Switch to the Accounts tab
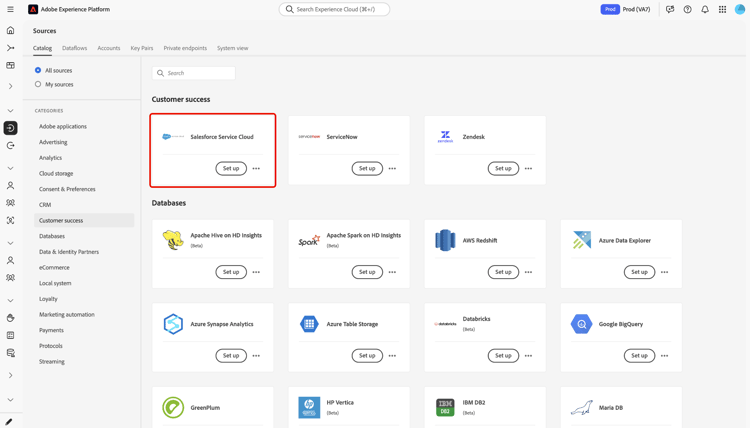 pyautogui.click(x=109, y=48)
